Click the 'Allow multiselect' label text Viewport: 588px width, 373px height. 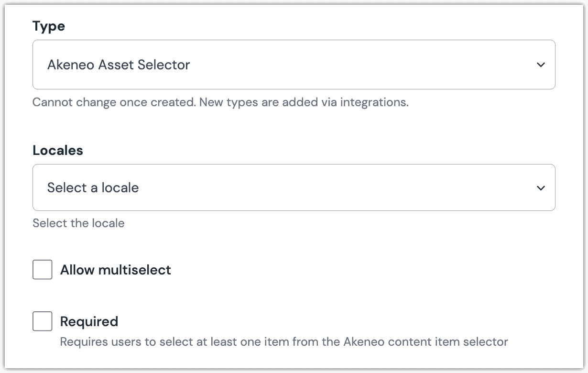(116, 270)
